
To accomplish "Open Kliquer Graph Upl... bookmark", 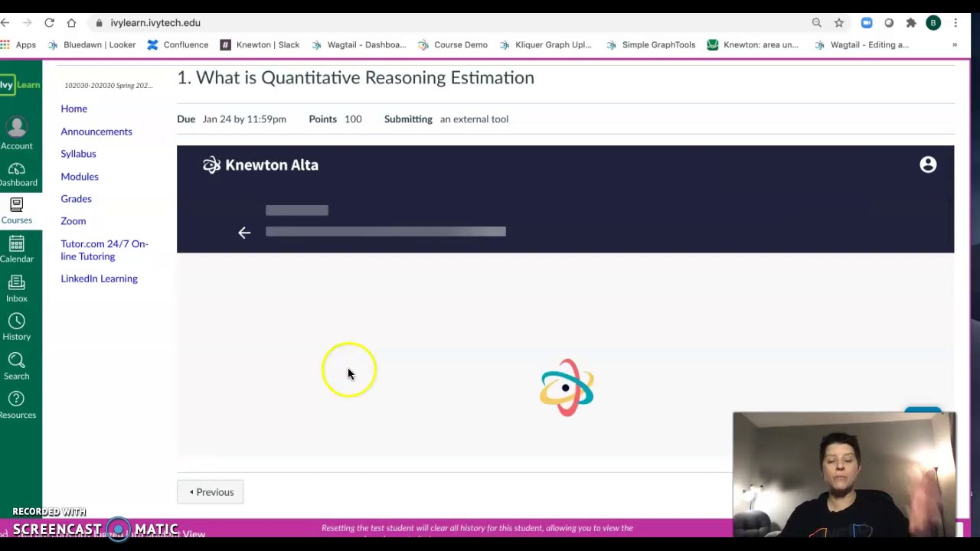I will click(x=545, y=45).
